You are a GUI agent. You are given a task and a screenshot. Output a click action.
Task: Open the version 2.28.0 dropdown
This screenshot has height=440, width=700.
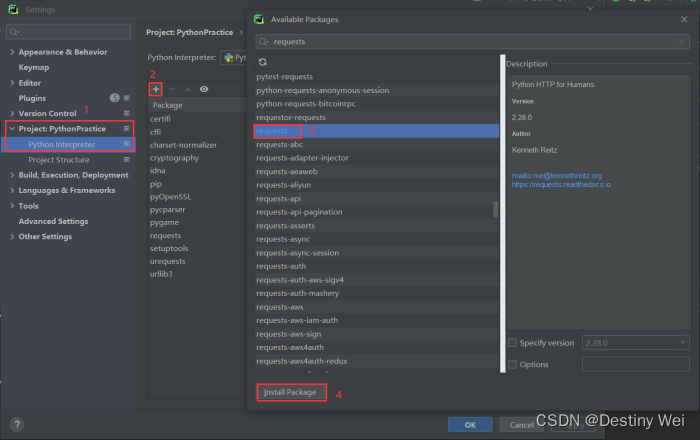pos(636,343)
